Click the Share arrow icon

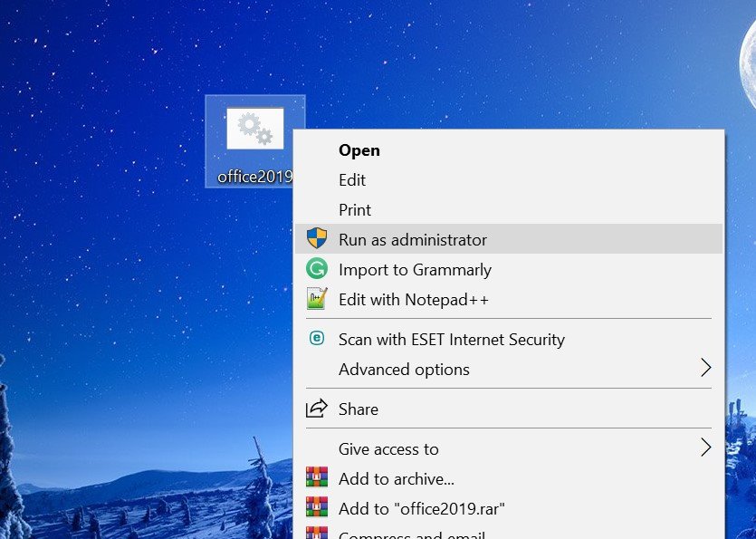[x=317, y=409]
